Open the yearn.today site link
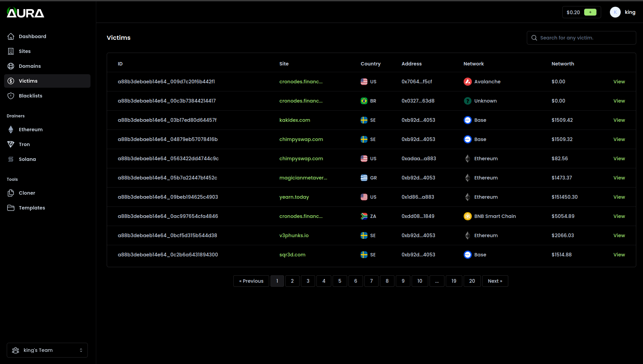This screenshot has height=364, width=643. [294, 197]
